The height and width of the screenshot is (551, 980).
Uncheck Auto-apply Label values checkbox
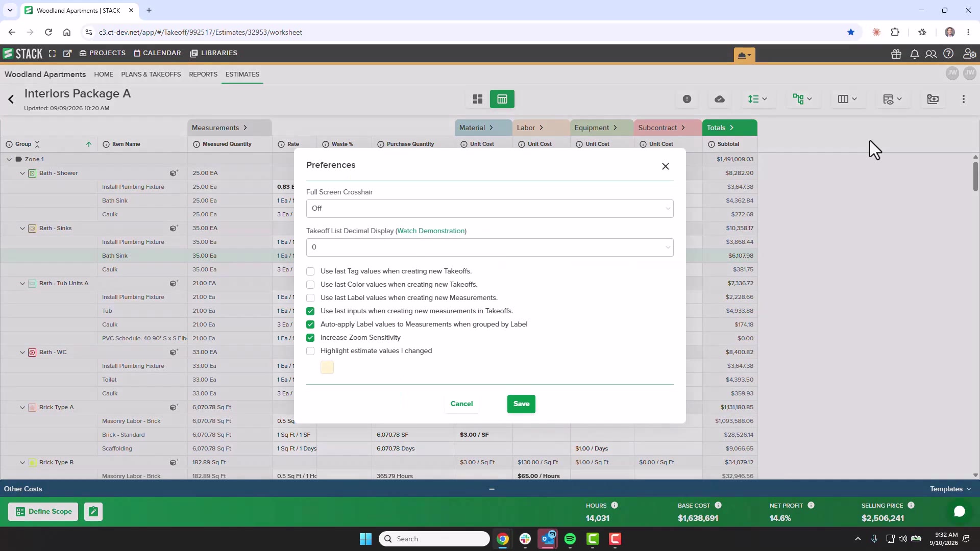[310, 324]
